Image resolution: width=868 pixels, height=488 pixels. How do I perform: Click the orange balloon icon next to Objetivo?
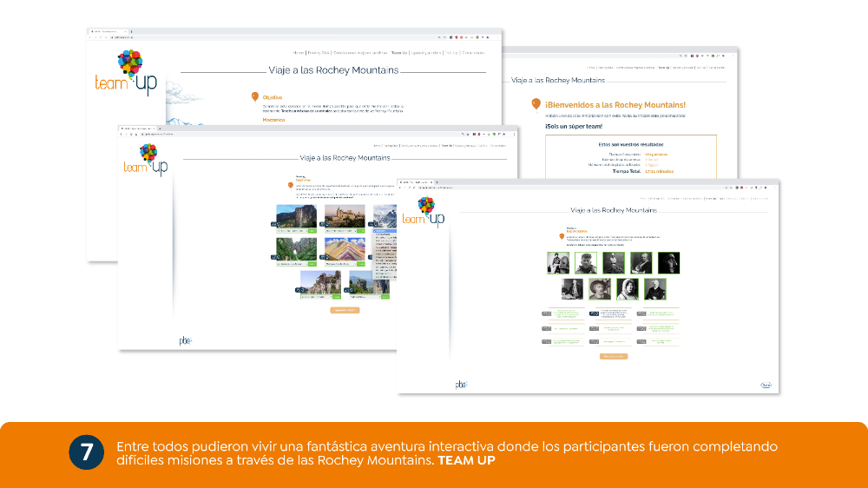click(x=254, y=97)
